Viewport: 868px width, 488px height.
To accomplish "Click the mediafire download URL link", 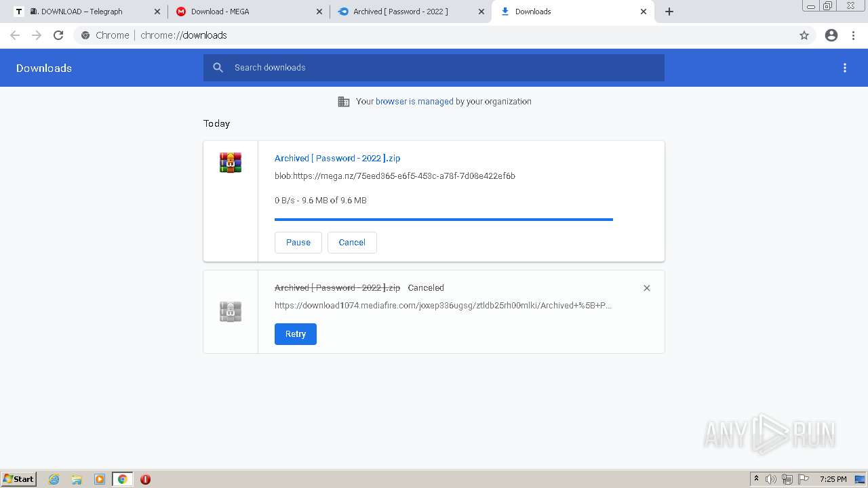I will (443, 305).
